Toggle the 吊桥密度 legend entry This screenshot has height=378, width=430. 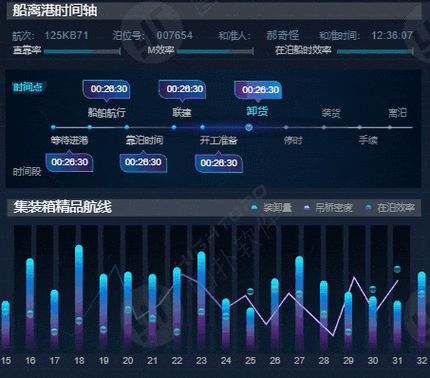click(328, 208)
